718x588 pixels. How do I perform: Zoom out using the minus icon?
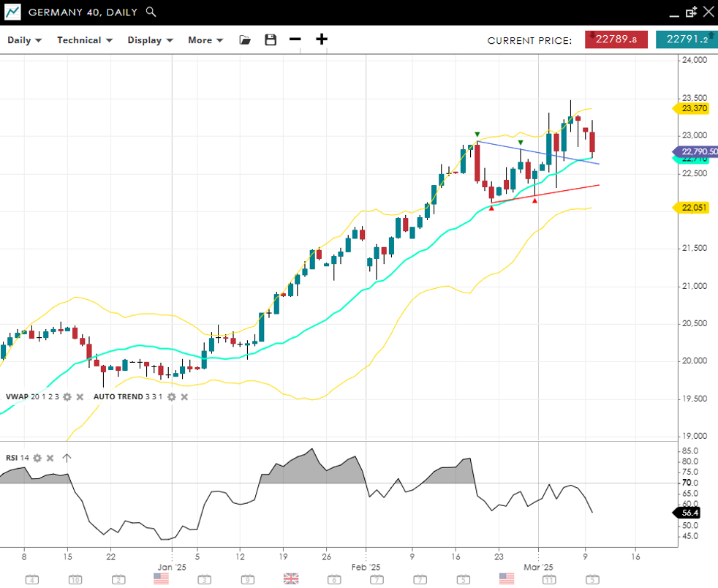(295, 39)
